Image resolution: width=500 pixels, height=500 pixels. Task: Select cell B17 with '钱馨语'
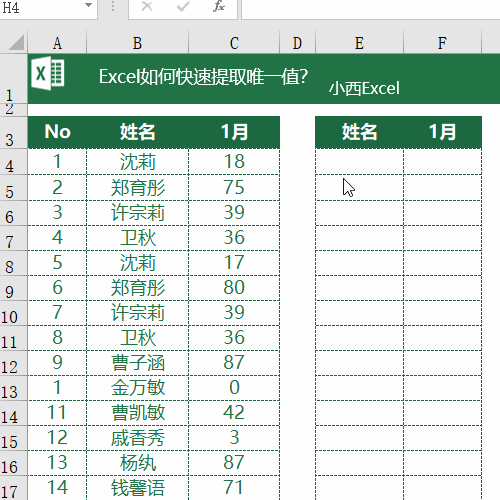click(x=138, y=488)
